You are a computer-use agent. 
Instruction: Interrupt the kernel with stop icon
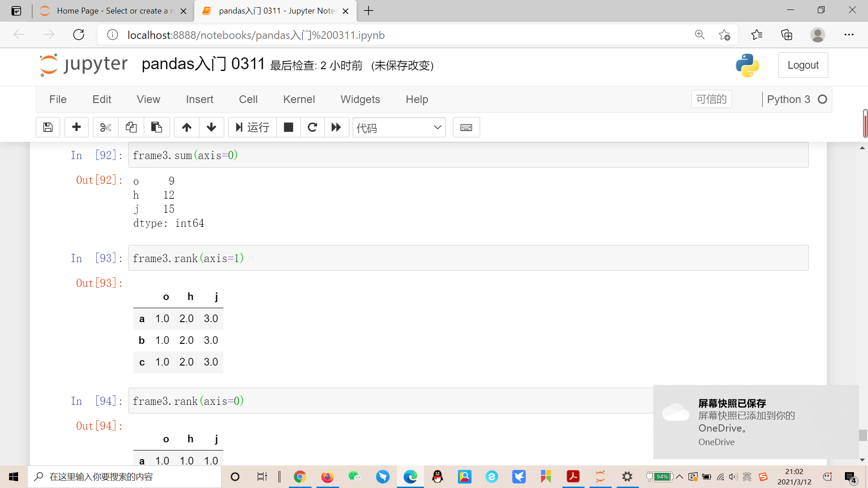pyautogui.click(x=288, y=127)
